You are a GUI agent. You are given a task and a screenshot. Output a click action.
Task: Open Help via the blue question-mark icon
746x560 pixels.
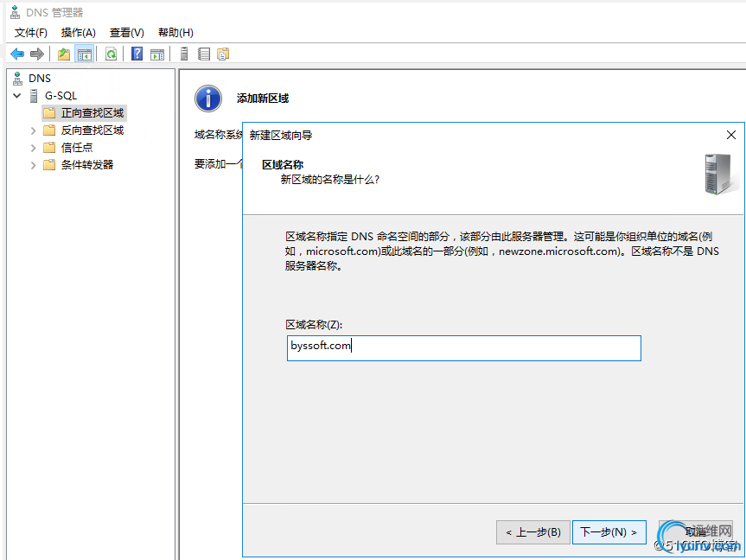click(x=137, y=54)
